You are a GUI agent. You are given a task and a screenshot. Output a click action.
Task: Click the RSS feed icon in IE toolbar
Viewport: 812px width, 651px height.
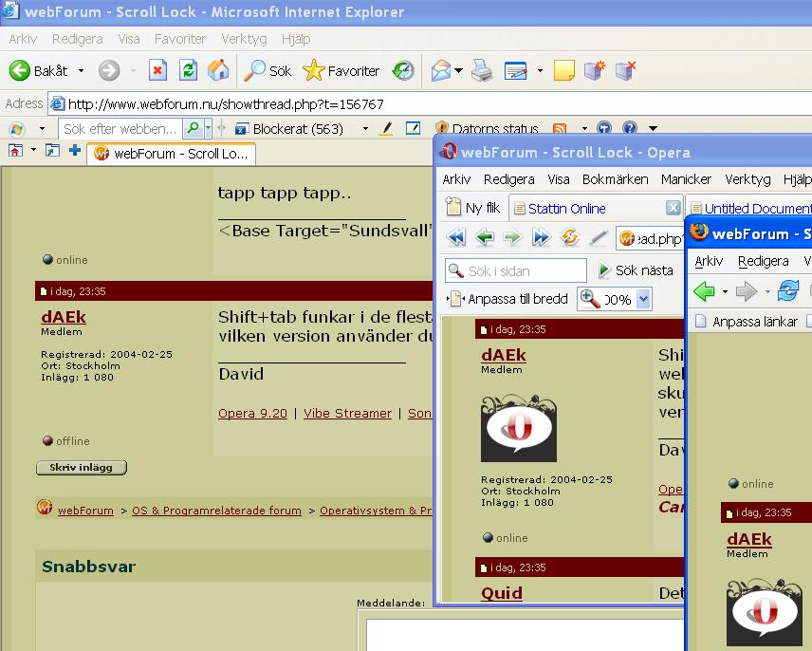pos(560,128)
